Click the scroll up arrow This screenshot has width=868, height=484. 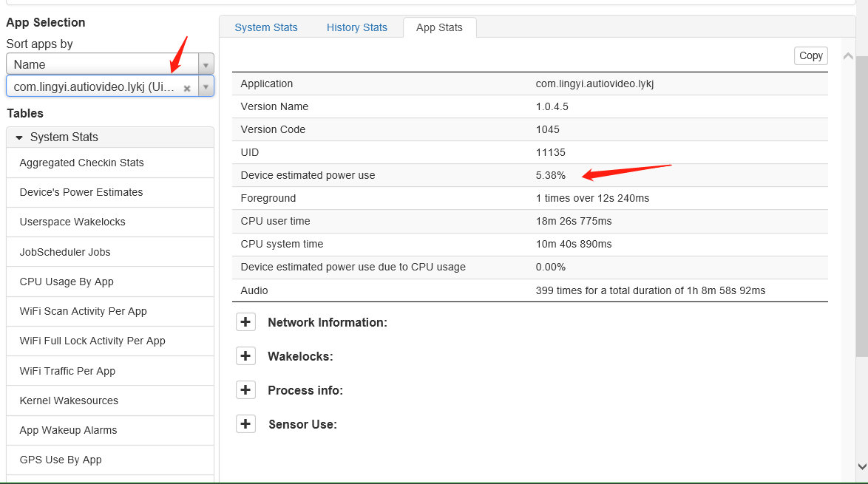847,56
